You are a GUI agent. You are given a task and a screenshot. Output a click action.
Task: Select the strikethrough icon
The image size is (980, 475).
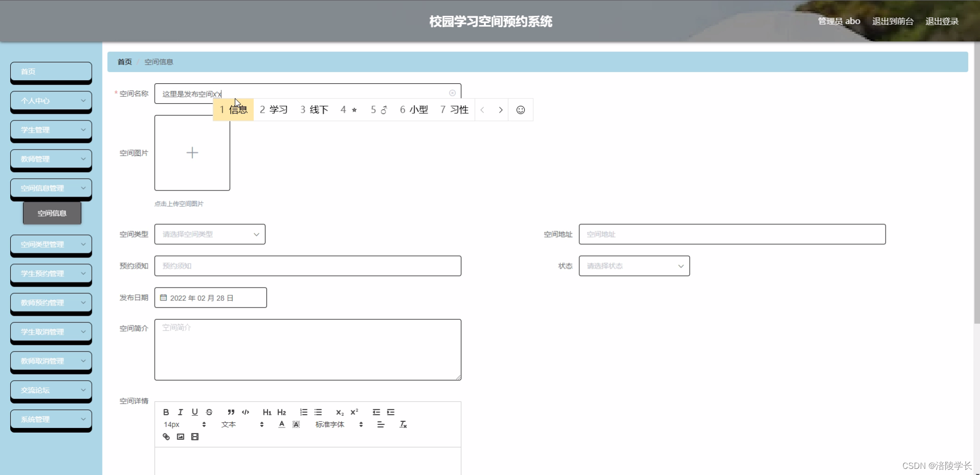click(209, 412)
